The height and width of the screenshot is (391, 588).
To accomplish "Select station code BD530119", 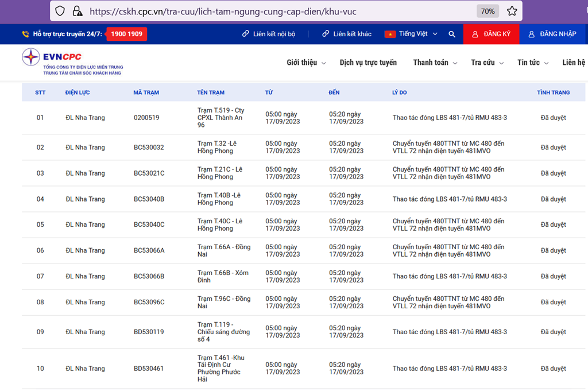I will [149, 332].
